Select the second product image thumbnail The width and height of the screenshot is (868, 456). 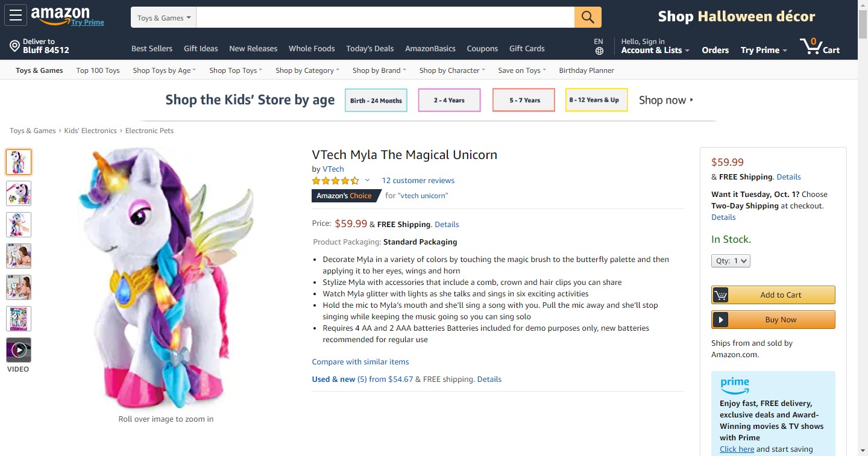coord(19,193)
